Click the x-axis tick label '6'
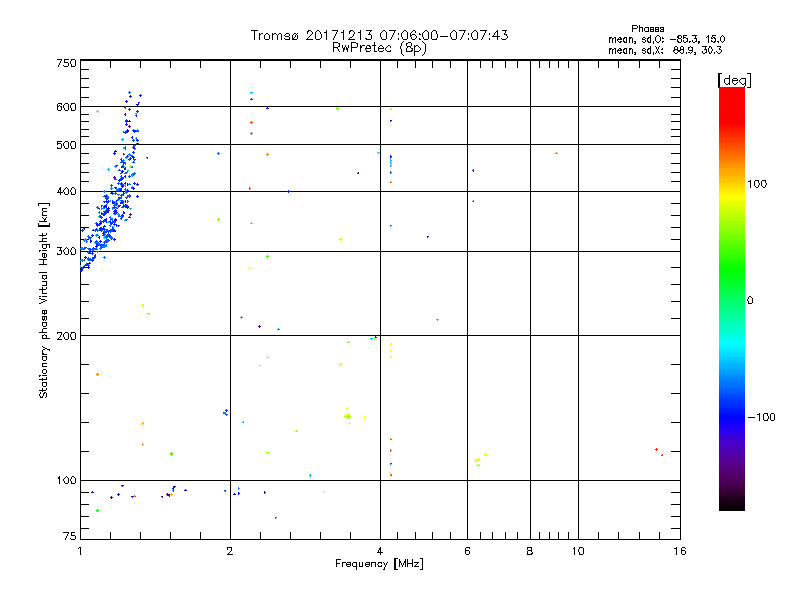The image size is (800, 600). pos(467,551)
